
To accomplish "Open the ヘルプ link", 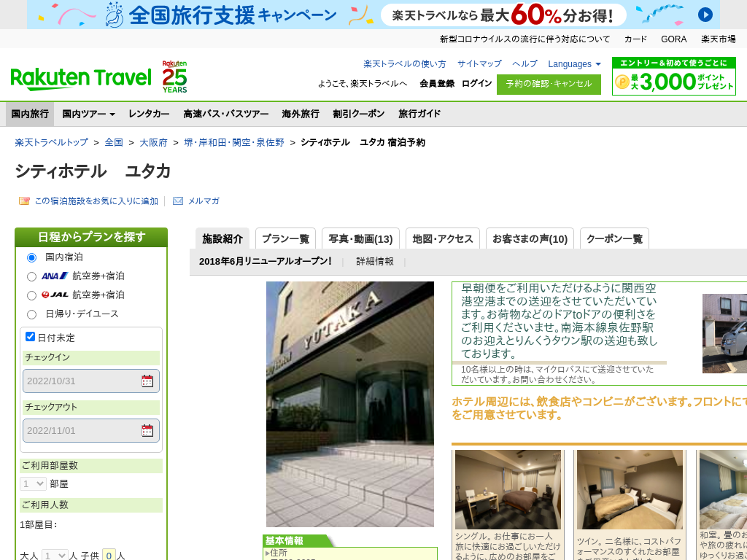I will tap(525, 64).
